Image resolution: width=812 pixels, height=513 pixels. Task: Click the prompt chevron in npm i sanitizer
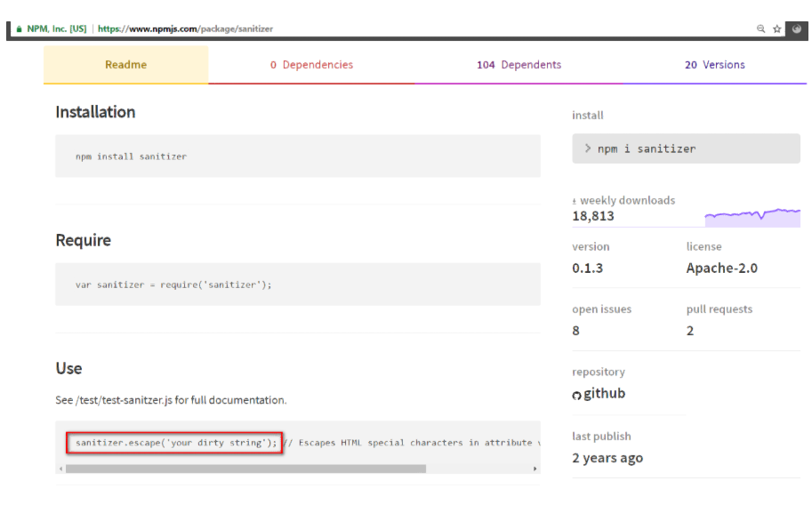pyautogui.click(x=588, y=148)
